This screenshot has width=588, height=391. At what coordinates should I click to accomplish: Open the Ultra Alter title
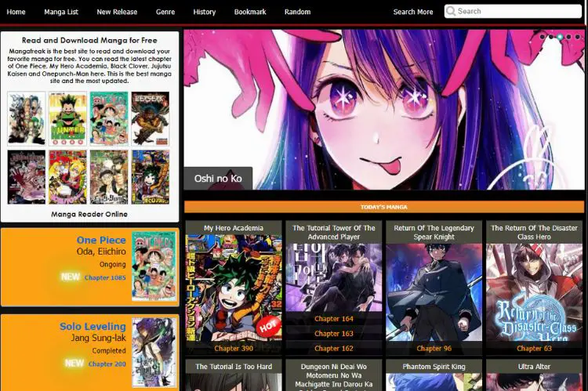(534, 367)
